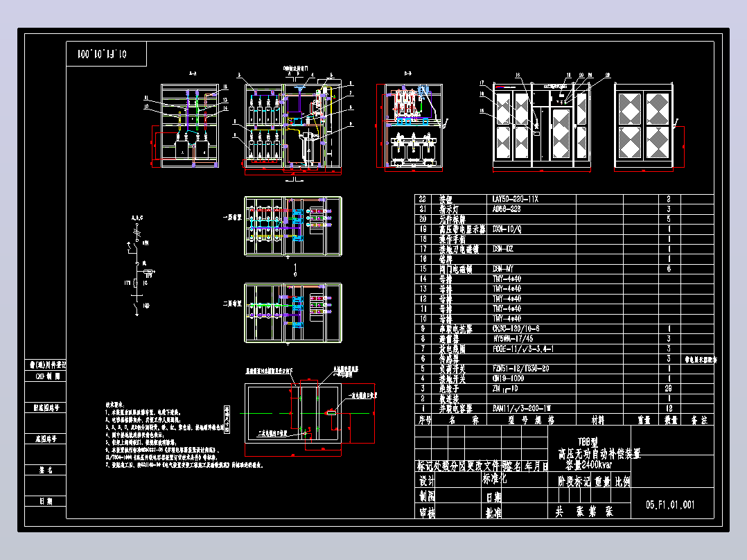747x560 pixels.
Task: Select the '底图总号' cell in left margin
Action: coord(46,439)
